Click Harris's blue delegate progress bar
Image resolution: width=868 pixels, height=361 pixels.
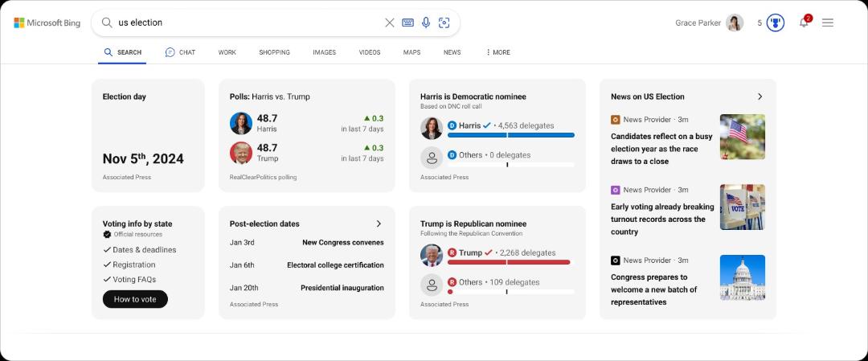511,135
